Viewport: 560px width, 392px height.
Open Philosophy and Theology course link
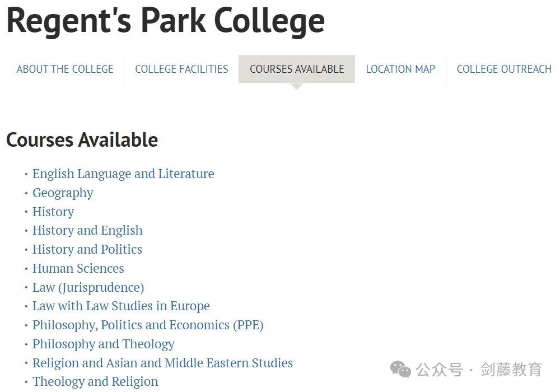(104, 344)
